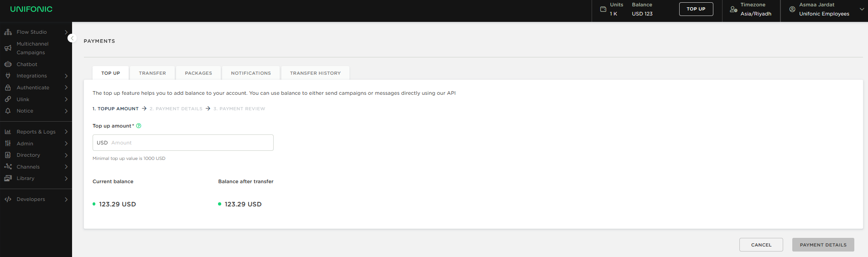
Task: Switch to the Transfer tab
Action: pyautogui.click(x=152, y=73)
